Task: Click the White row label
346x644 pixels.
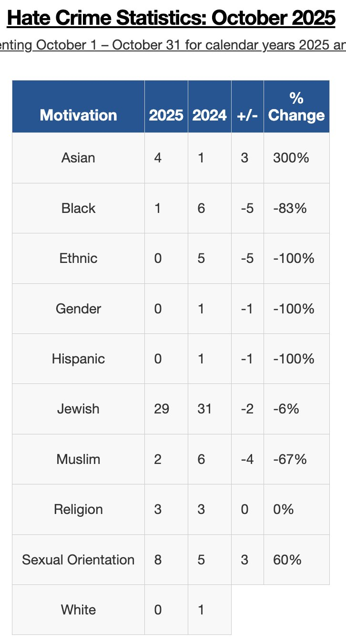Action: click(x=78, y=610)
